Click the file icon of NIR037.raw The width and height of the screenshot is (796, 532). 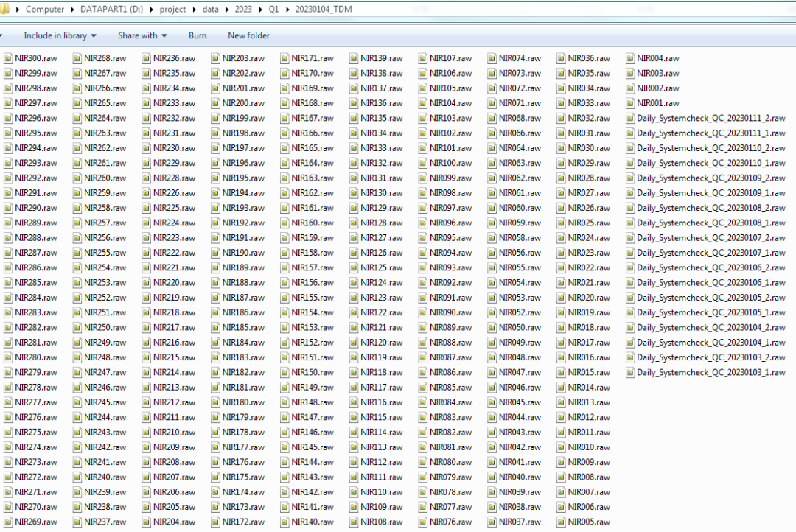(x=492, y=522)
